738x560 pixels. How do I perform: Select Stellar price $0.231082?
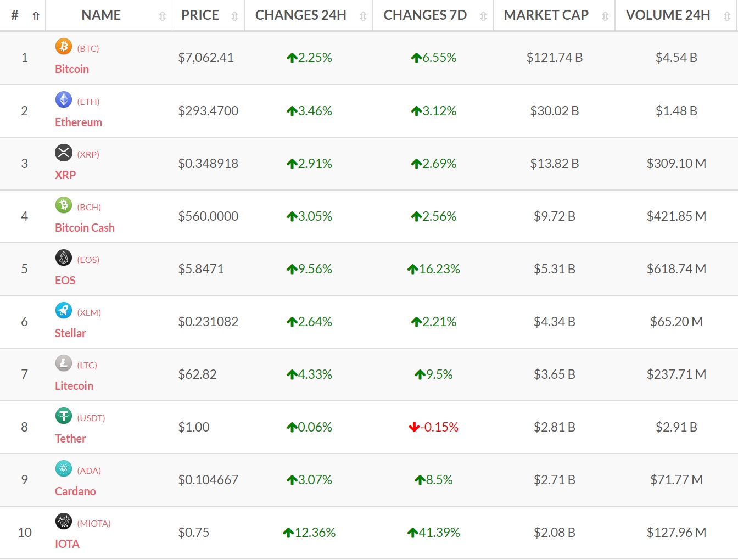[208, 322]
